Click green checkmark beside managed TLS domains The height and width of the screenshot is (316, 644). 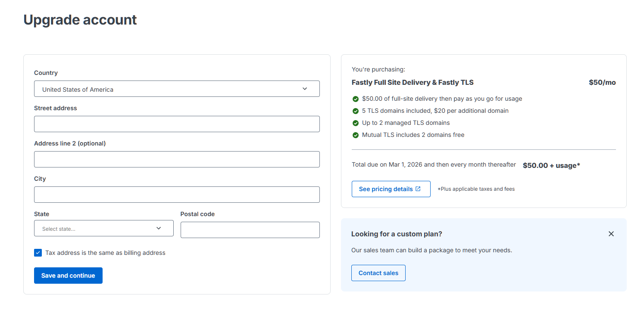click(356, 123)
